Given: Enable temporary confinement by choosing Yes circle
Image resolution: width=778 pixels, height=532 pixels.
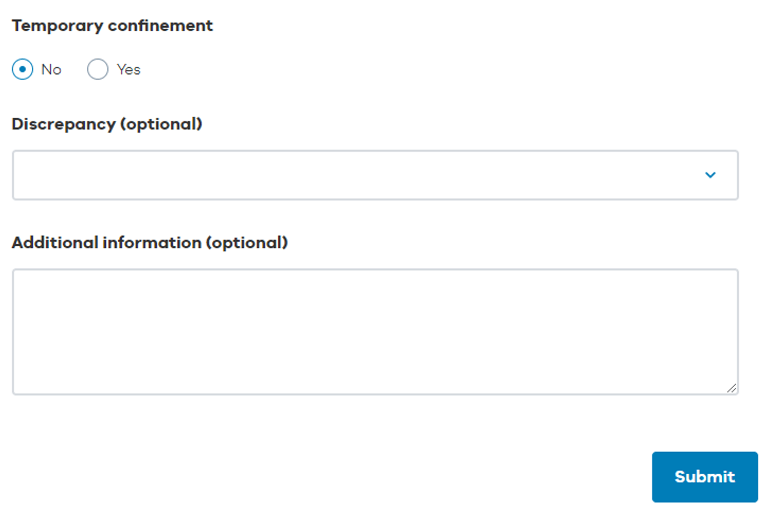Looking at the screenshot, I should point(98,69).
